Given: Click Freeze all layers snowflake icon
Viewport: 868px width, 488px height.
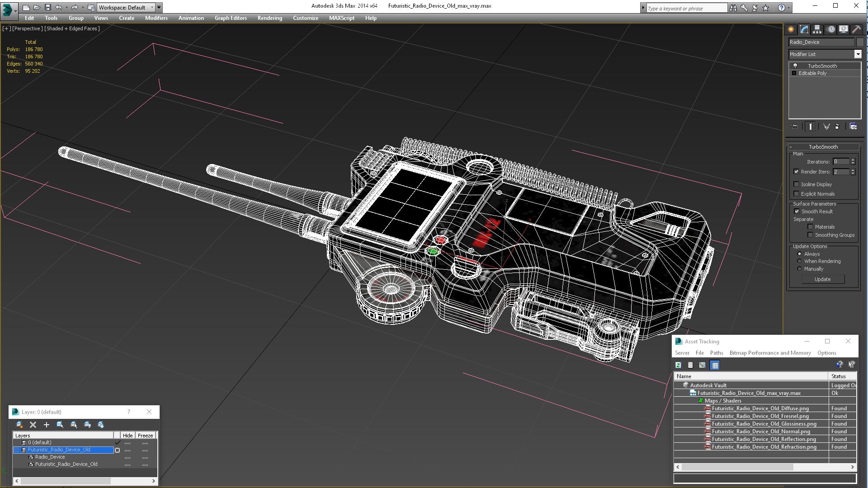Looking at the screenshot, I should (101, 425).
